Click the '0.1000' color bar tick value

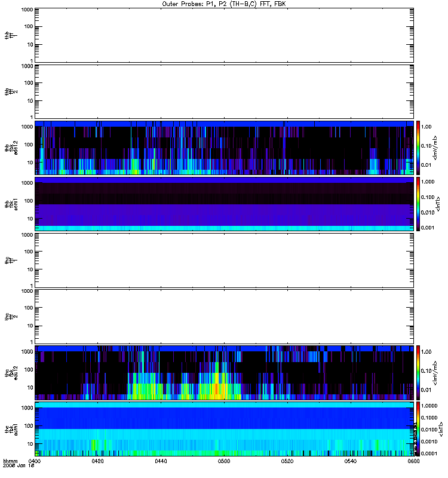[429, 418]
